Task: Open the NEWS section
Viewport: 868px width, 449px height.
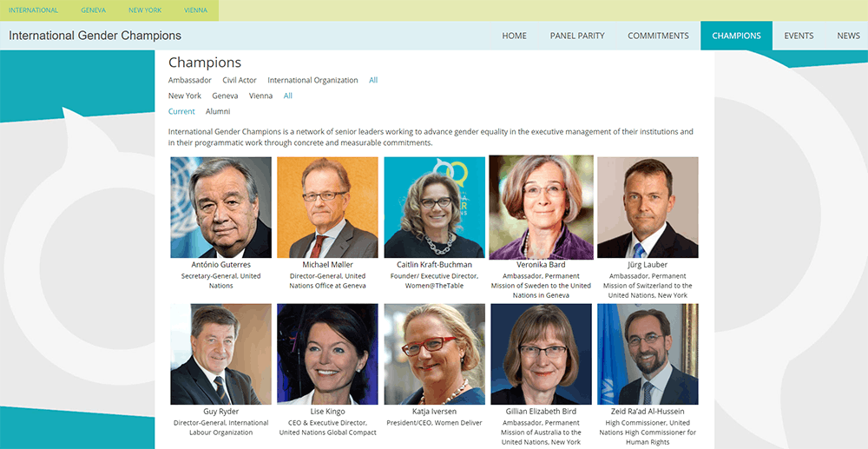Action: point(848,36)
